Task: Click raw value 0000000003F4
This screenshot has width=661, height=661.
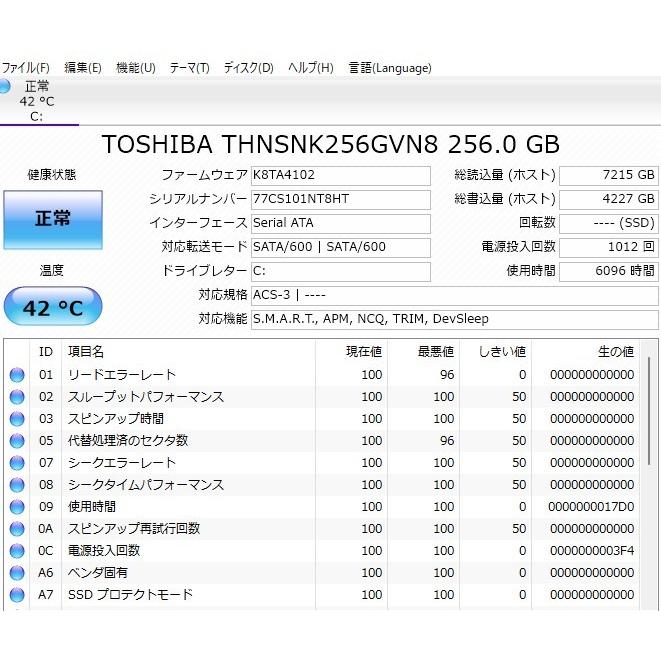Action: coord(592,551)
